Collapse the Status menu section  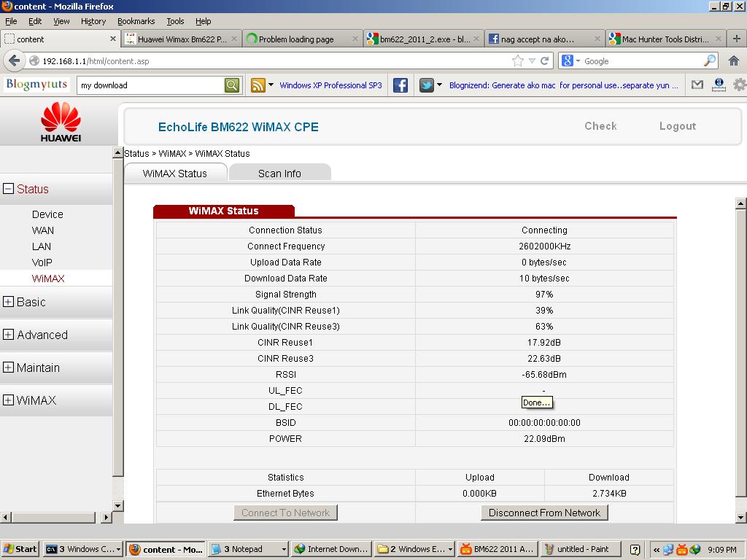(8, 189)
